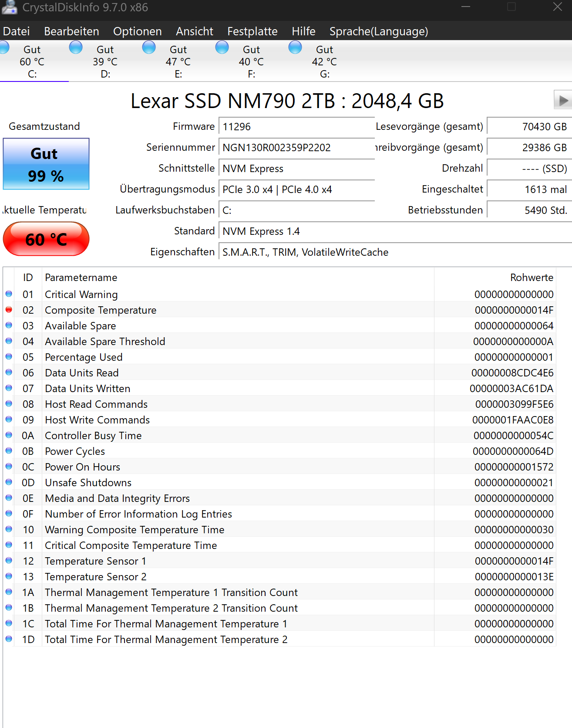The width and height of the screenshot is (572, 728).
Task: Open the Bearbeiten menu
Action: 71,31
